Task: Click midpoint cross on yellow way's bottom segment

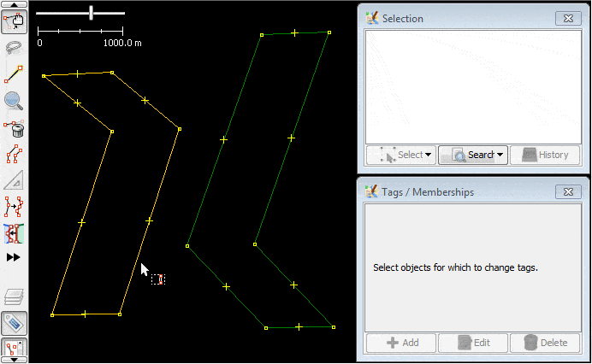Action: (x=85, y=314)
